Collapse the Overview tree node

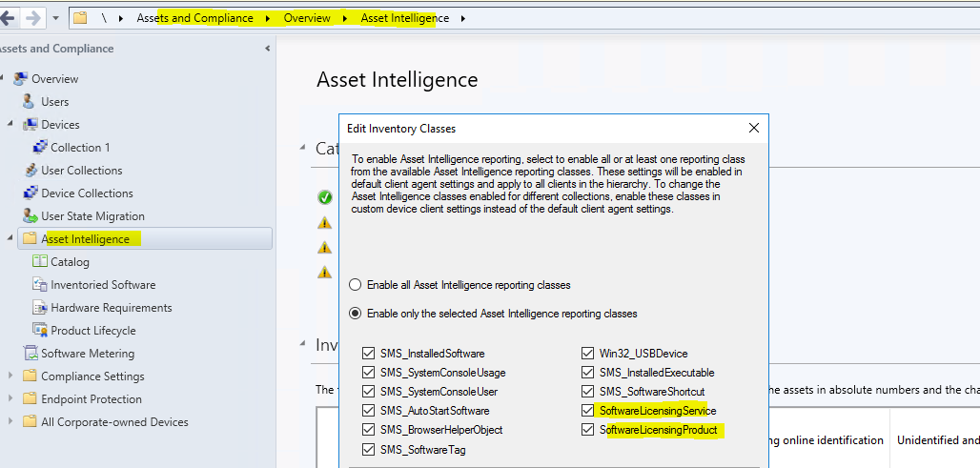click(x=2, y=79)
